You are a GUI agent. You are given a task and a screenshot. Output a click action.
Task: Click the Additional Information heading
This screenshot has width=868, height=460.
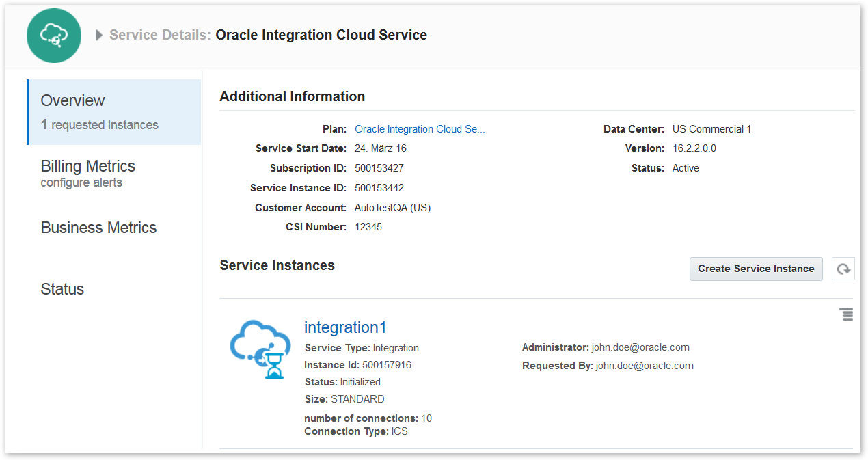[292, 96]
